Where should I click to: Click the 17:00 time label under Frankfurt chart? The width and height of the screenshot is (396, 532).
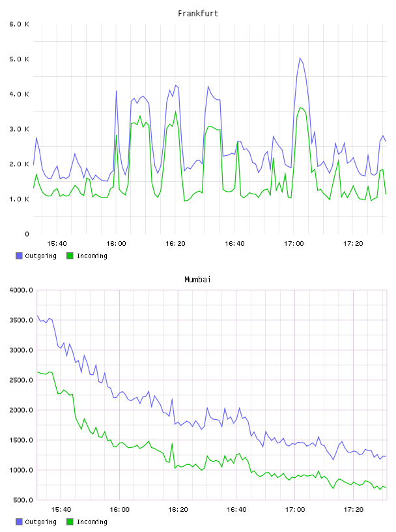click(294, 244)
